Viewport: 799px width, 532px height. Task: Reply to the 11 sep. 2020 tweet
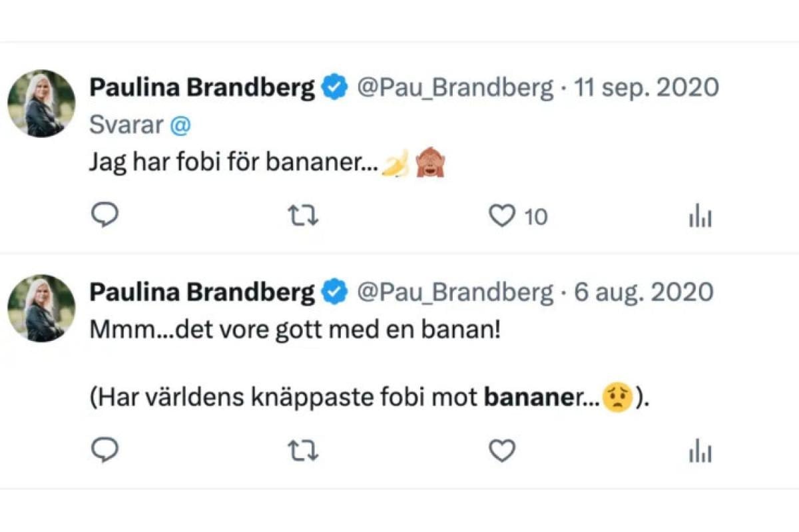(x=105, y=216)
